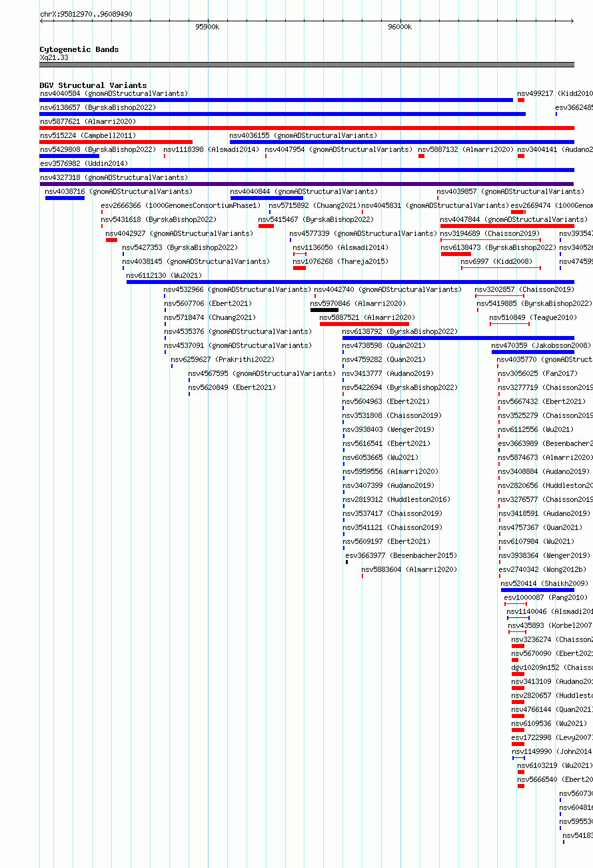Open variant nsv5883604 (Almarri2020)
Screen dimensions: 593x868
coord(410,569)
